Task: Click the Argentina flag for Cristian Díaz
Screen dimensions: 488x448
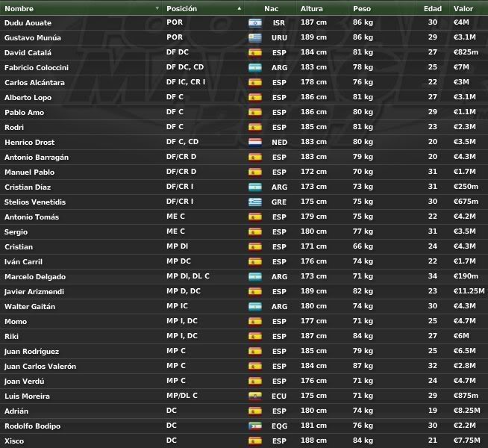Action: 255,187
